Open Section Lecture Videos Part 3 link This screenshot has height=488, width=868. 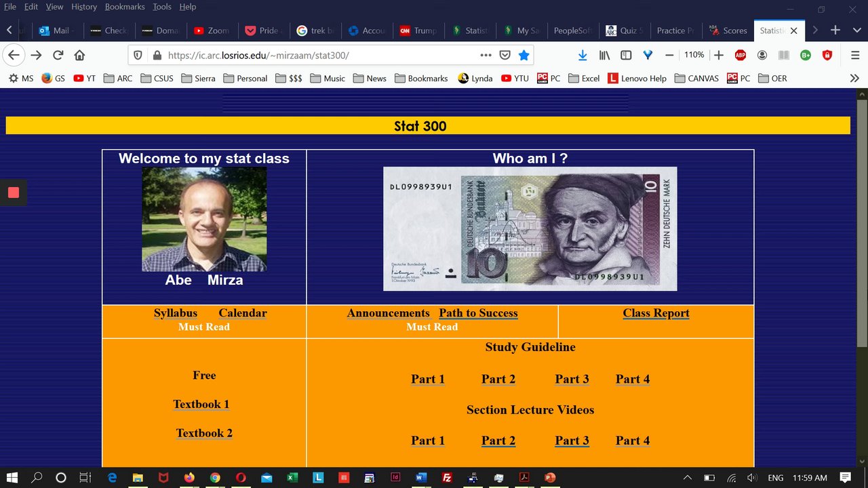click(572, 441)
